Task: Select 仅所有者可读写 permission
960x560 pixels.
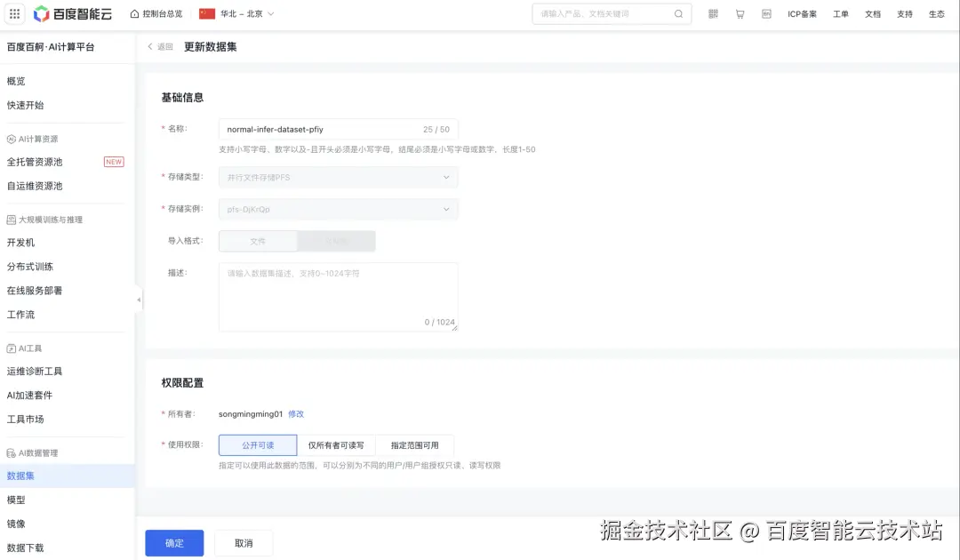Action: pos(336,445)
